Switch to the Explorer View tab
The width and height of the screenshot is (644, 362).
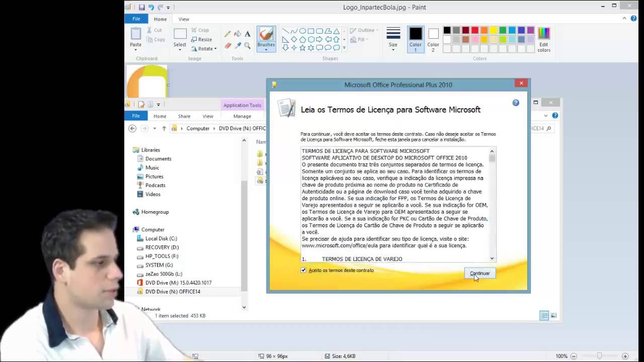208,116
